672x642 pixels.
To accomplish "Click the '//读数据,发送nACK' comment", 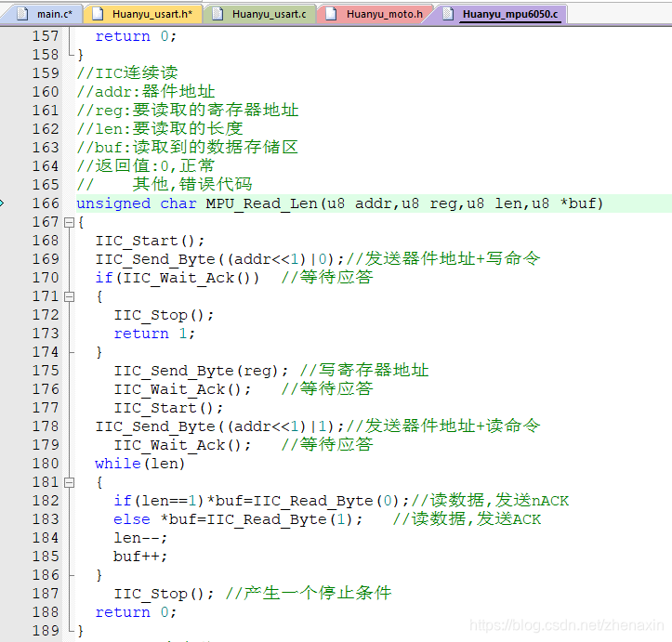I will pos(490,501).
